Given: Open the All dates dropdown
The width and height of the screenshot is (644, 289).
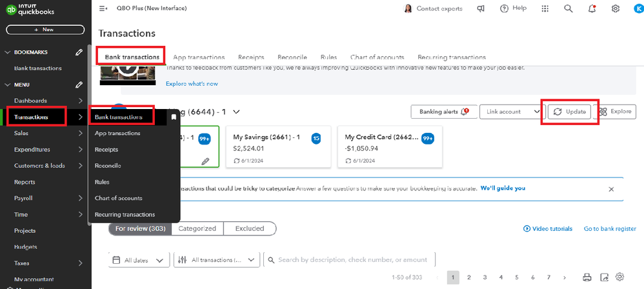Looking at the screenshot, I should pos(141,260).
